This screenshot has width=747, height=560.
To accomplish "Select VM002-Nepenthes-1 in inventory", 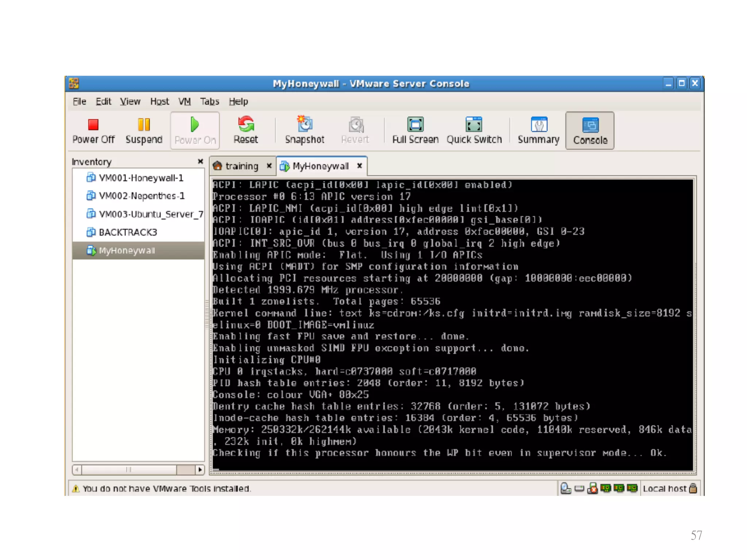I will 141,196.
